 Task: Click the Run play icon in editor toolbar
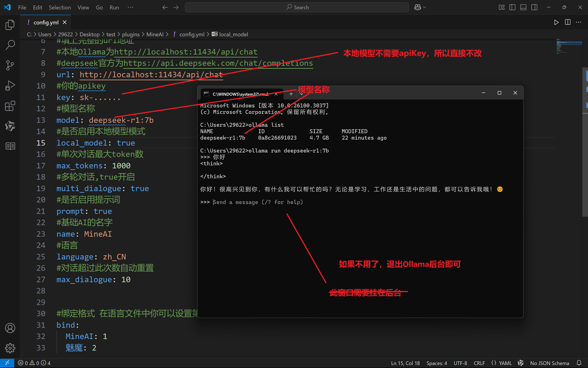556,22
